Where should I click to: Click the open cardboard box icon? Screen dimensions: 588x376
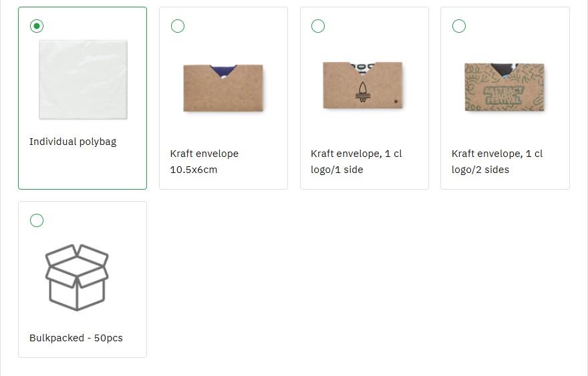tap(77, 276)
